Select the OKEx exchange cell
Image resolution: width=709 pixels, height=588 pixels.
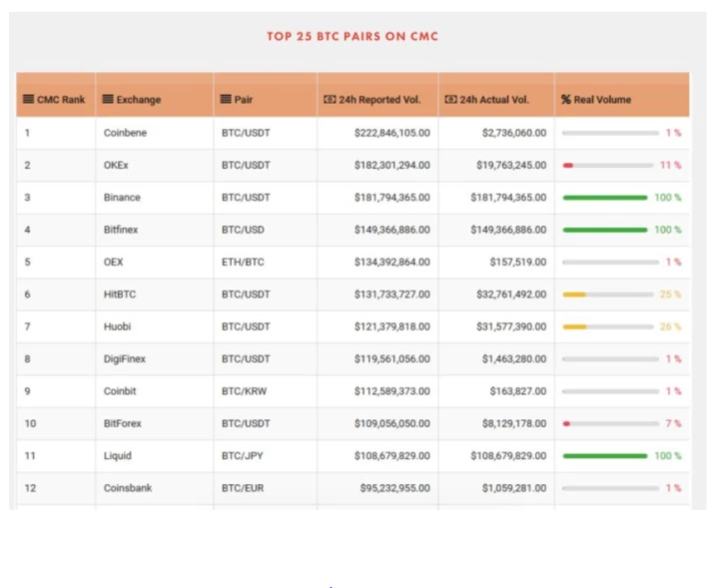(x=155, y=166)
